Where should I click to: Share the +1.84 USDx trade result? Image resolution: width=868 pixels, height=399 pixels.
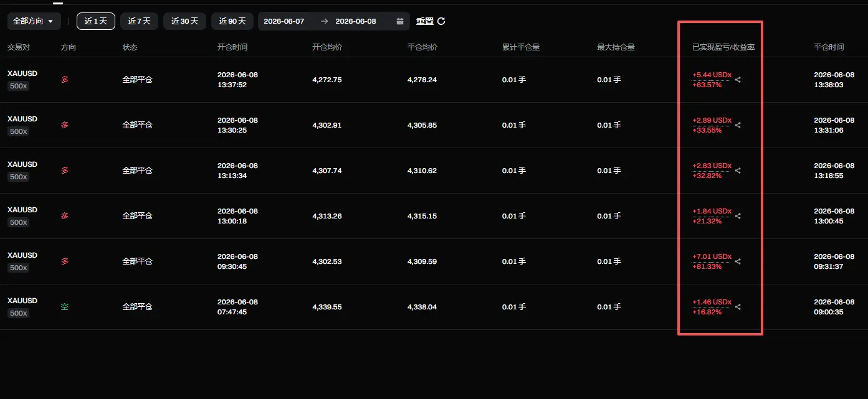pyautogui.click(x=738, y=216)
